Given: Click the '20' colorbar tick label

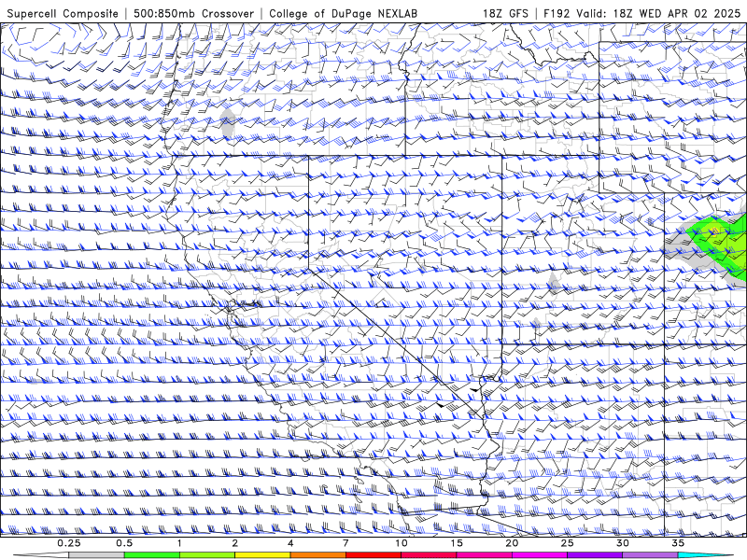Looking at the screenshot, I should pos(512,543).
